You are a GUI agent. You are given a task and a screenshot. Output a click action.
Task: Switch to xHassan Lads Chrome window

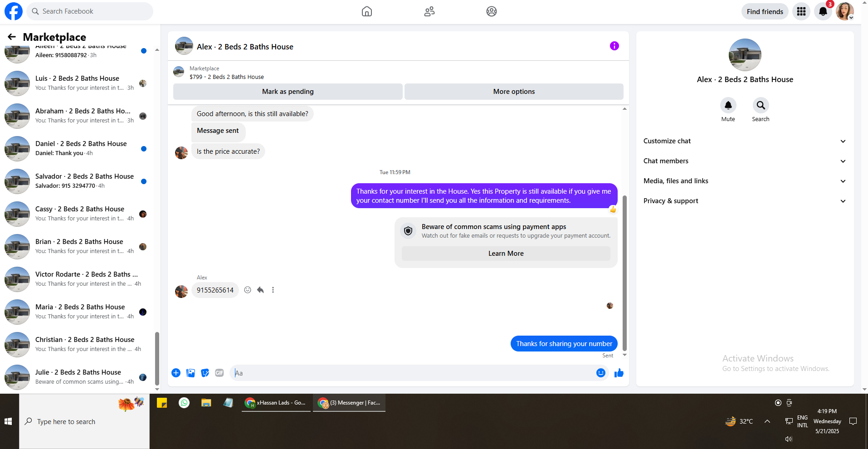click(x=276, y=403)
